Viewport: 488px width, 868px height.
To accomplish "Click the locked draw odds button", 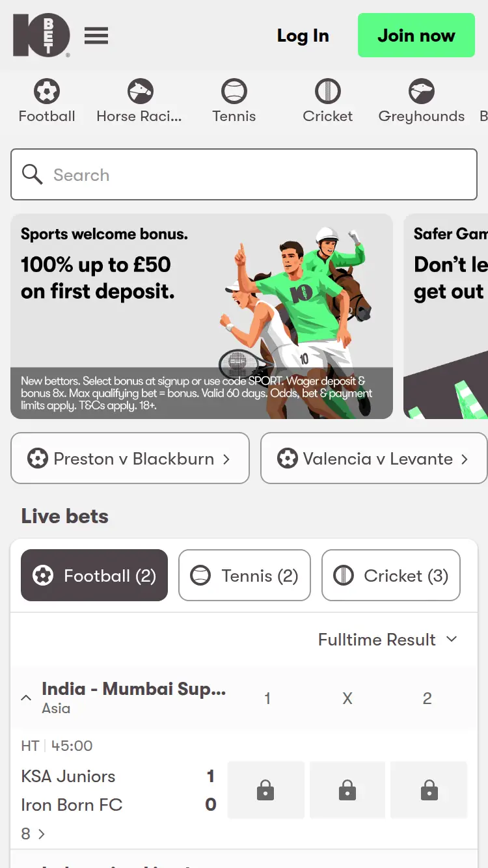I will tap(347, 790).
